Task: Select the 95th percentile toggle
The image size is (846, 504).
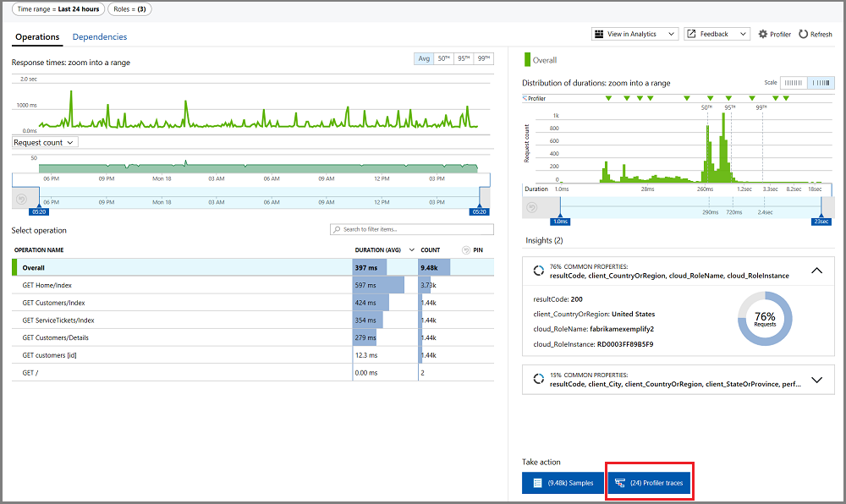Action: pyautogui.click(x=464, y=58)
